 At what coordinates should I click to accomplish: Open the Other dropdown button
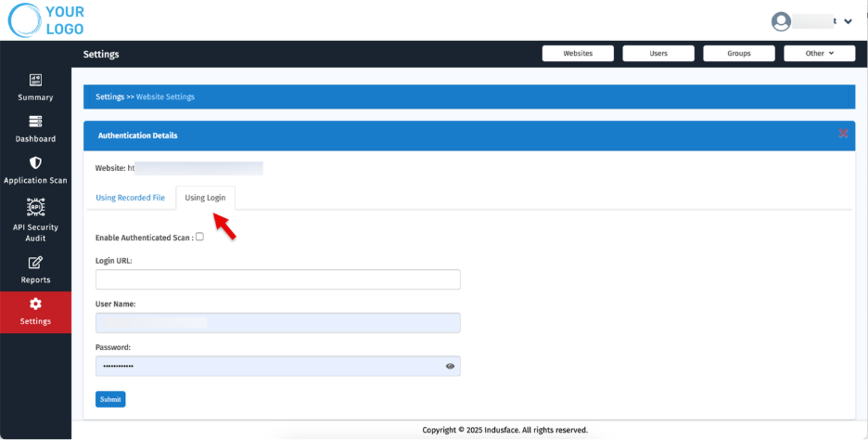819,53
